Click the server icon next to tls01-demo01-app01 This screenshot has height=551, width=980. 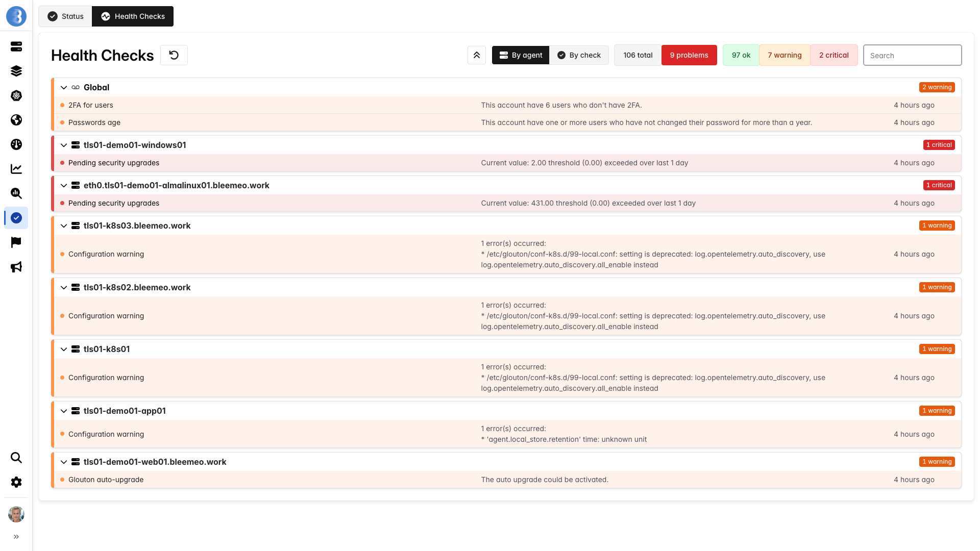pyautogui.click(x=76, y=411)
